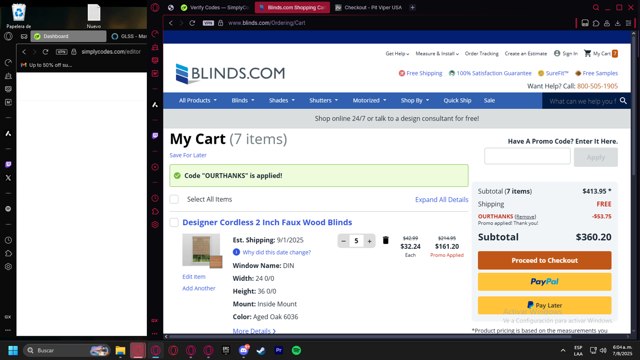Expand the All Products menu
640x360 pixels.
click(198, 100)
